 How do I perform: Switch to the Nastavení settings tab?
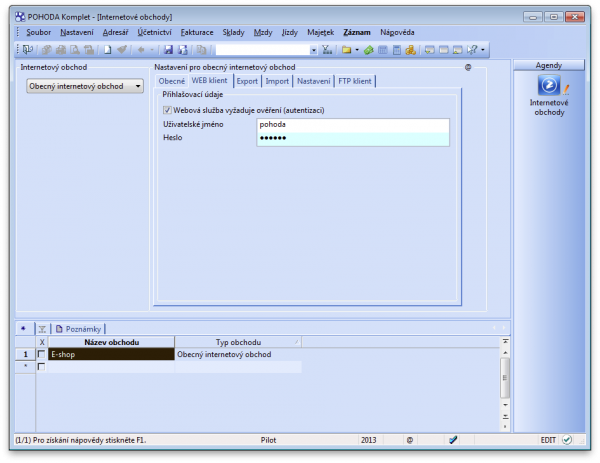[313, 81]
